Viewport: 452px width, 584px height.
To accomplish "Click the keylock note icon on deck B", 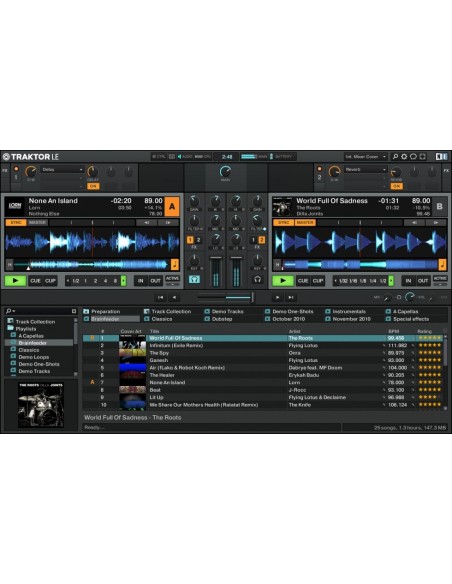I will 442,264.
